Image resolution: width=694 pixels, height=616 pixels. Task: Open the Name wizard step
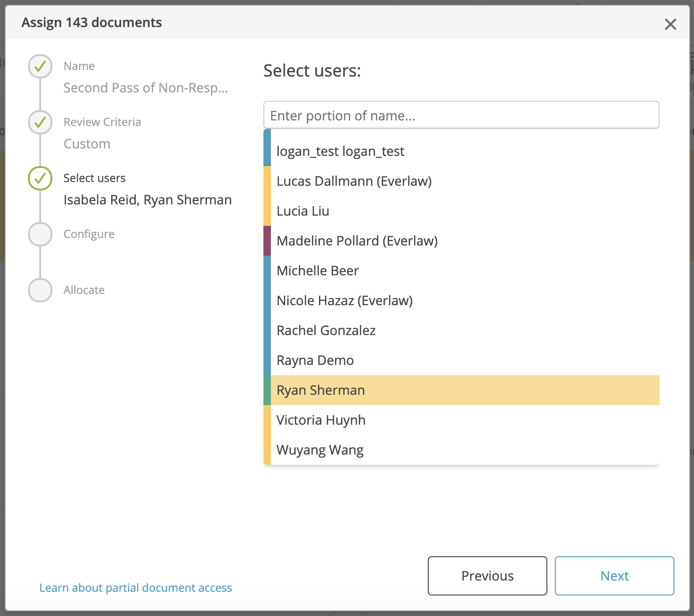click(79, 66)
